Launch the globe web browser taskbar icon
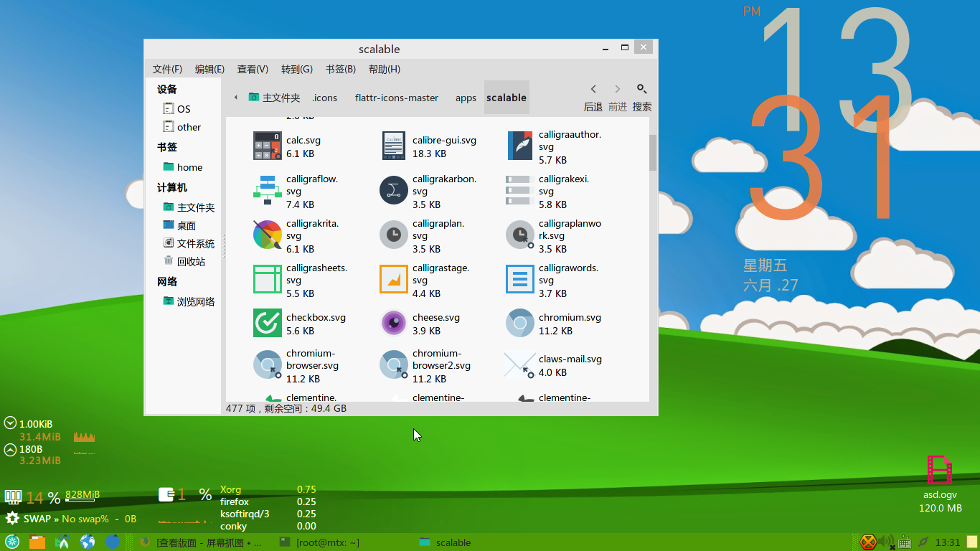 point(88,542)
